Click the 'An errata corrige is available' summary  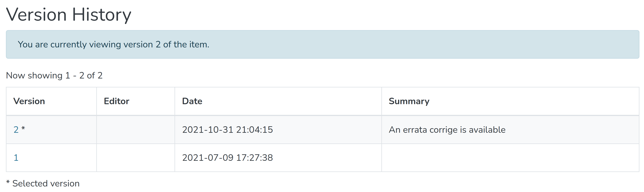tap(447, 130)
